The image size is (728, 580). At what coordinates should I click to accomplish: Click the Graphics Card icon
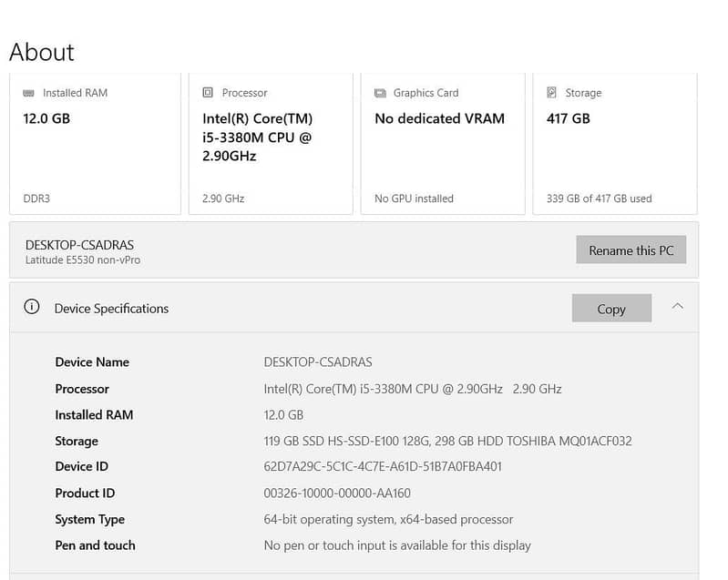point(380,93)
